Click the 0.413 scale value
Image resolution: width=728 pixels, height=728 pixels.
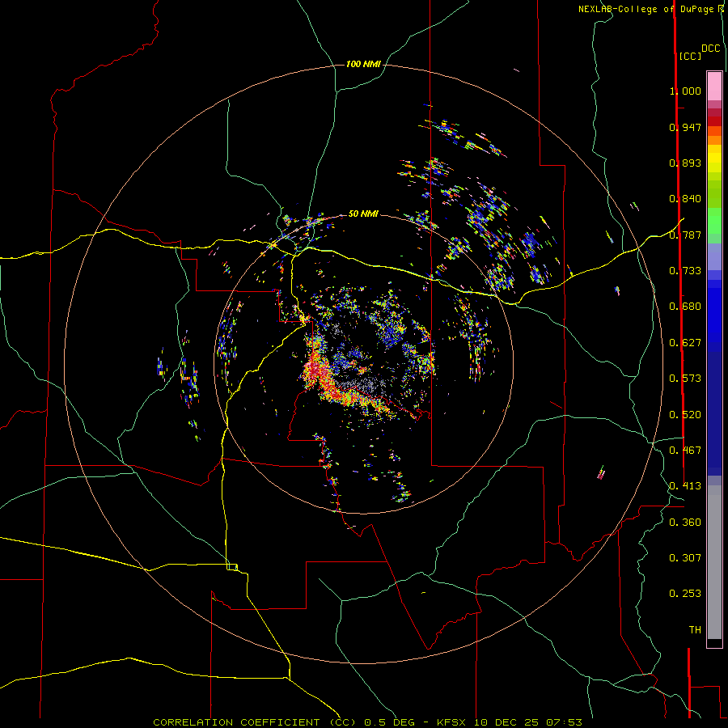click(x=685, y=486)
